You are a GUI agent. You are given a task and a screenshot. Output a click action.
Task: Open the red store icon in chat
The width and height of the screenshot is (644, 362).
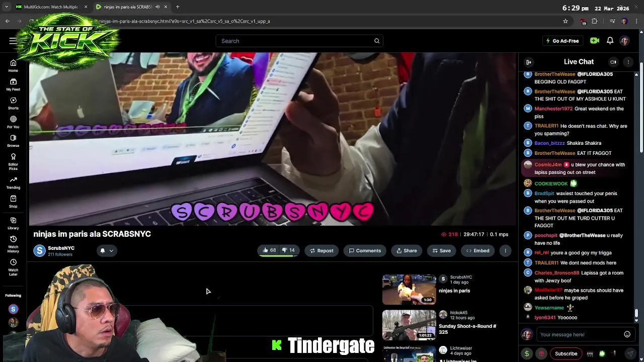pyautogui.click(x=541, y=353)
